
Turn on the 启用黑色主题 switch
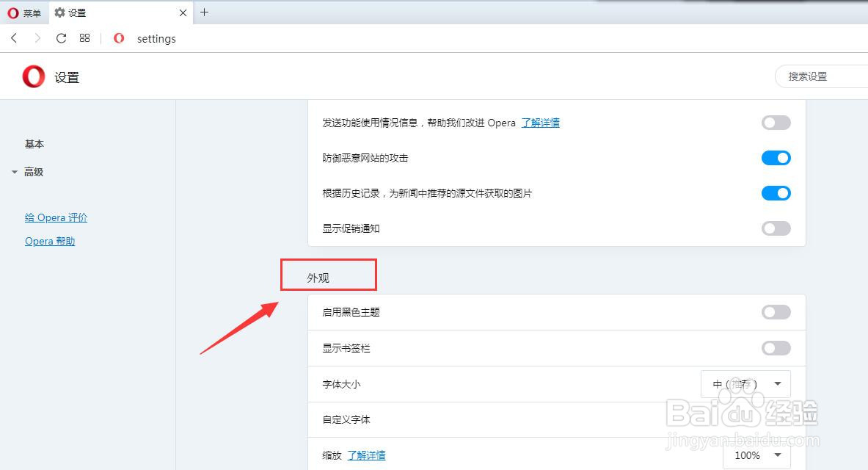click(x=776, y=312)
